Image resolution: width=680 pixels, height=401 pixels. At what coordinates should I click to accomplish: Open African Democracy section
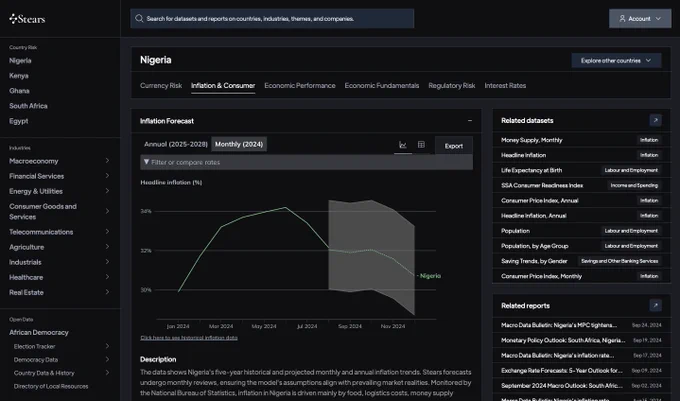tap(39, 333)
